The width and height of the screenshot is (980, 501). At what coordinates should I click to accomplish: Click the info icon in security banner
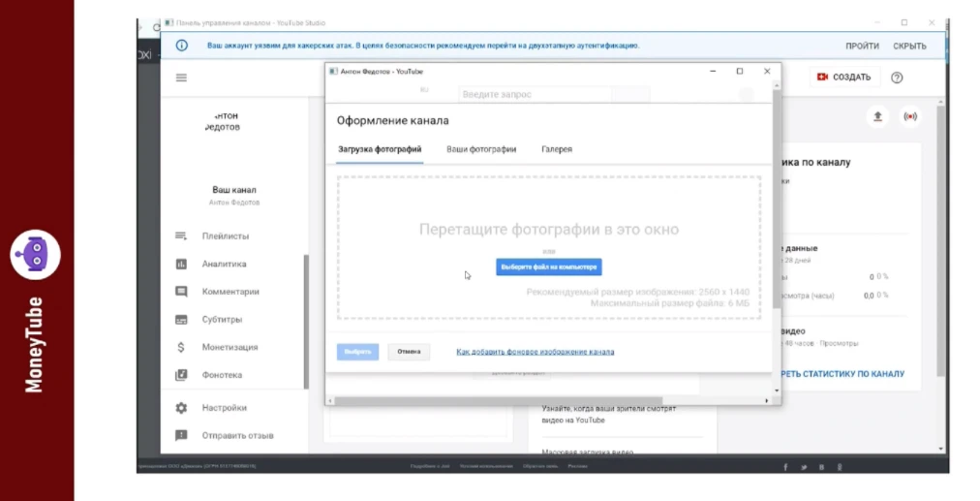[x=181, y=46]
